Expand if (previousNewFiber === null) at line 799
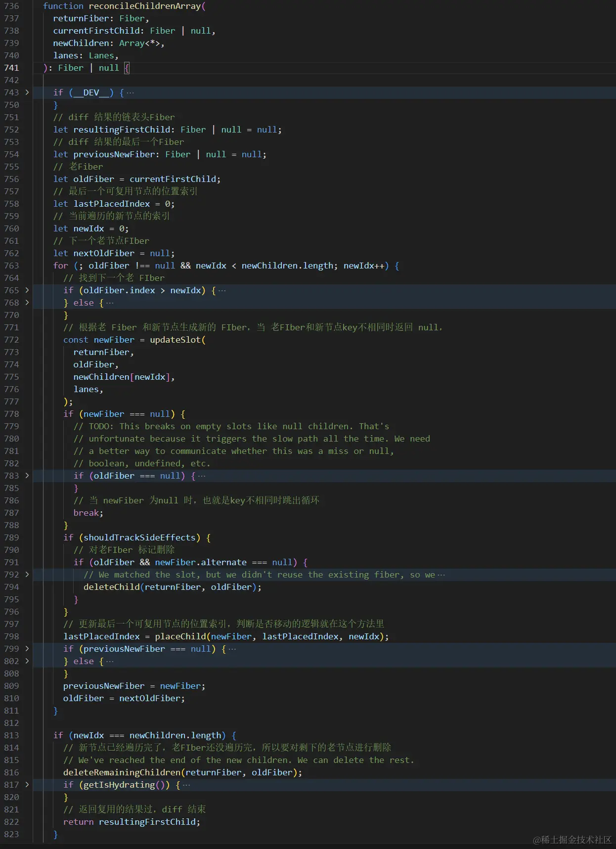This screenshot has height=849, width=616. click(x=27, y=649)
